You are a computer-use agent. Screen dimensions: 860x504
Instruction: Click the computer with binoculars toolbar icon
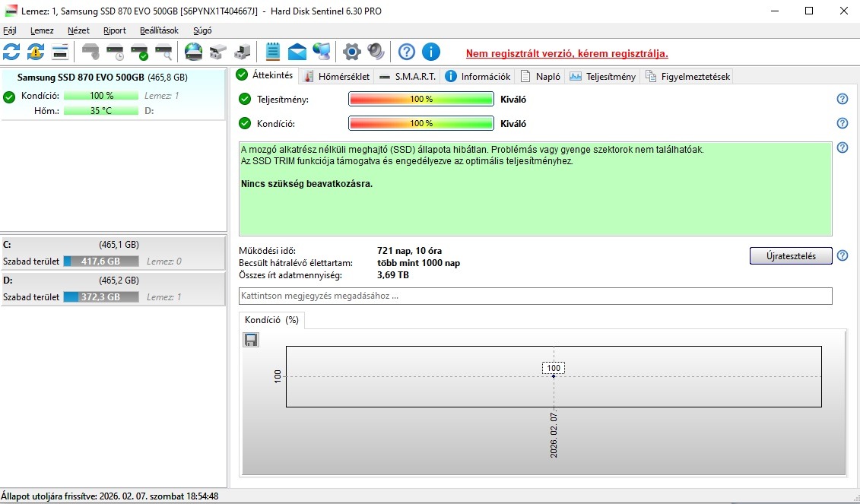(x=242, y=52)
